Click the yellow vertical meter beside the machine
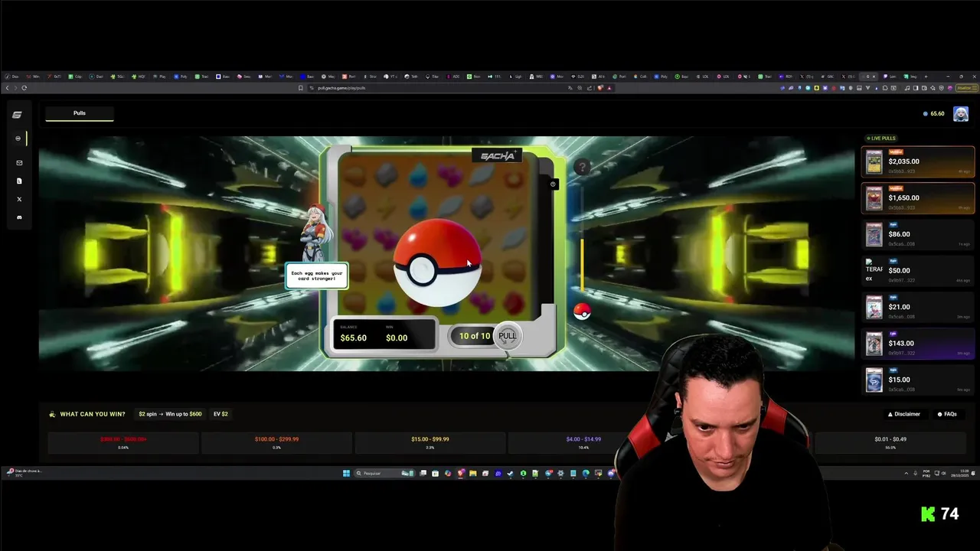 [582, 265]
